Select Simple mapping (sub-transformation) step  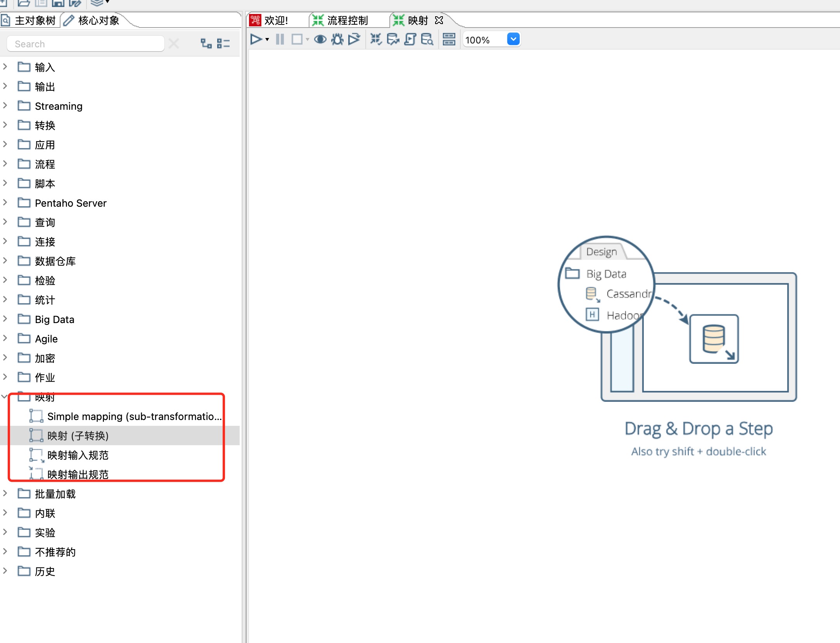click(x=134, y=417)
